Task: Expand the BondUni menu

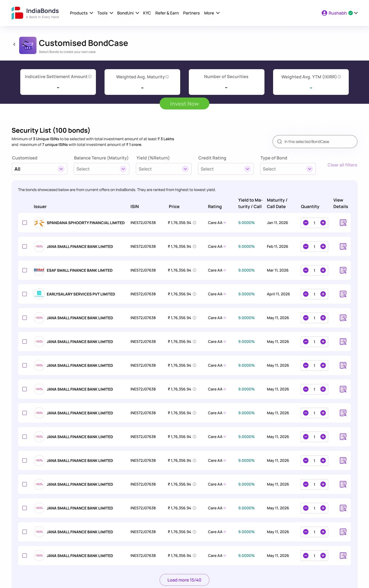Action: [x=128, y=13]
